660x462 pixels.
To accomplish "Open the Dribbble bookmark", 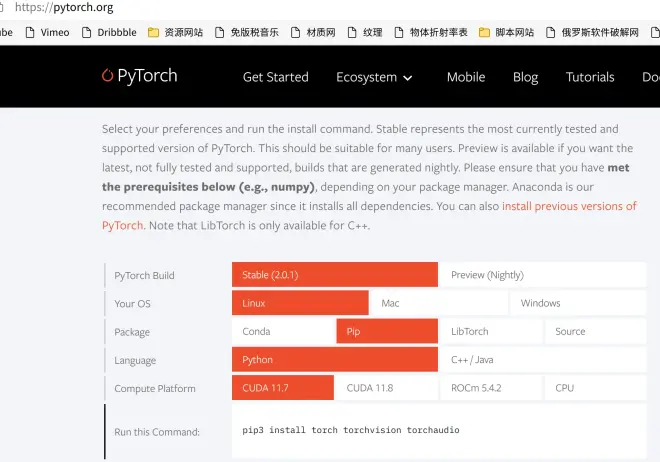I will tap(109, 32).
